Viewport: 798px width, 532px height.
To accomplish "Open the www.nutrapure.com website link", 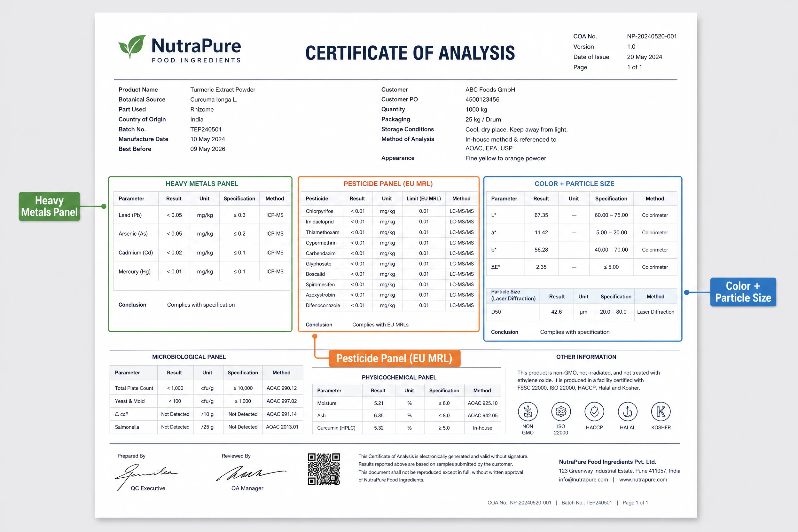I will point(643,480).
